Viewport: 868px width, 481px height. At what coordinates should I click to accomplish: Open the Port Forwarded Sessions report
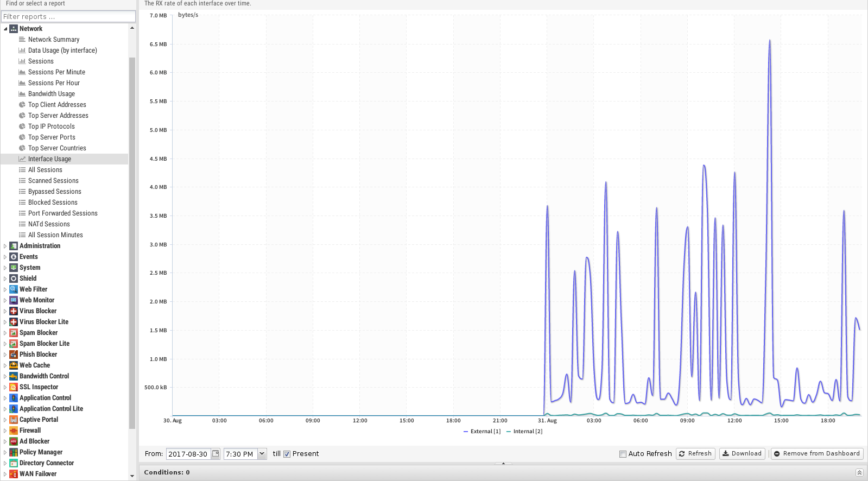63,213
